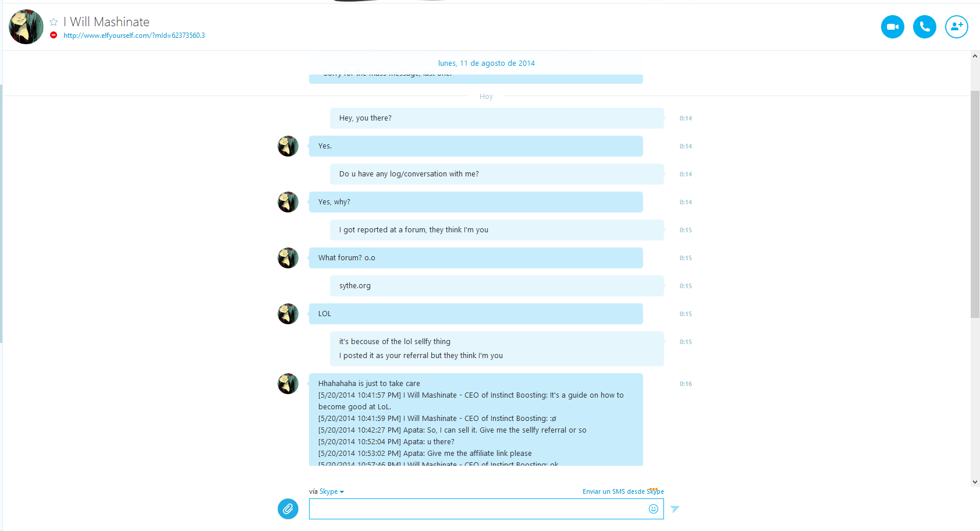
Task: Start a video call with Will Mashinate
Action: [x=892, y=27]
